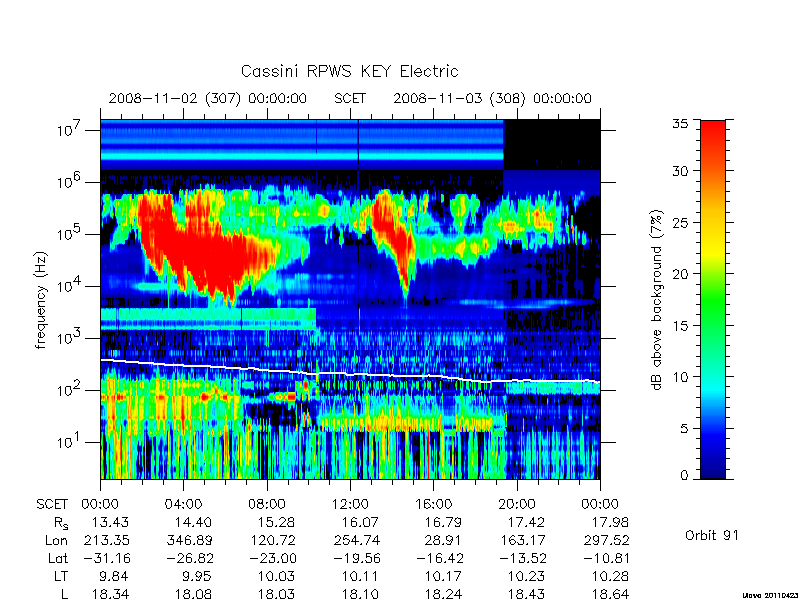Click the colorbar tick label 25
Screen dimensions: 800x600
(x=681, y=222)
